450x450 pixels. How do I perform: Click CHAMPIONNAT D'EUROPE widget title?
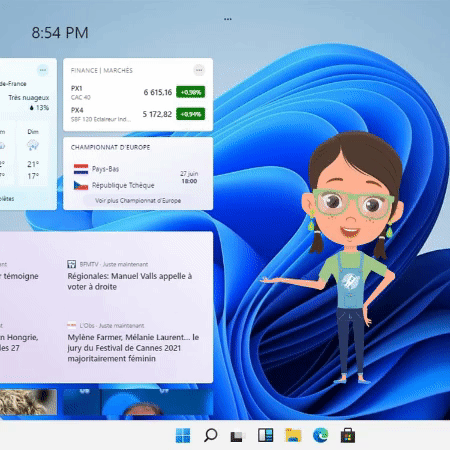[110, 147]
